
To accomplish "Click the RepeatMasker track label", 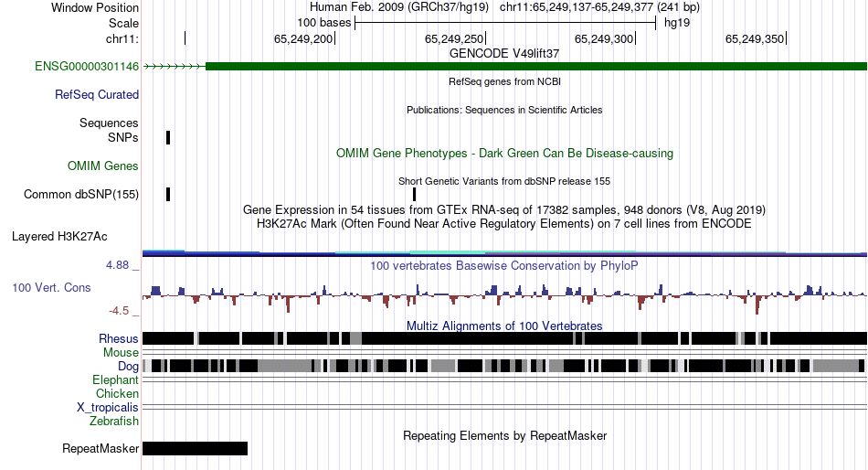I will [x=101, y=448].
